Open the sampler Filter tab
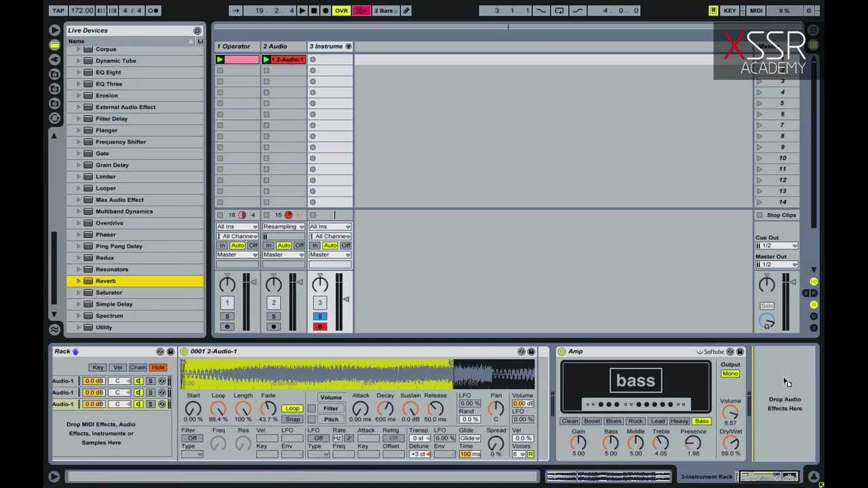Screen dimensions: 868x488 330,409
